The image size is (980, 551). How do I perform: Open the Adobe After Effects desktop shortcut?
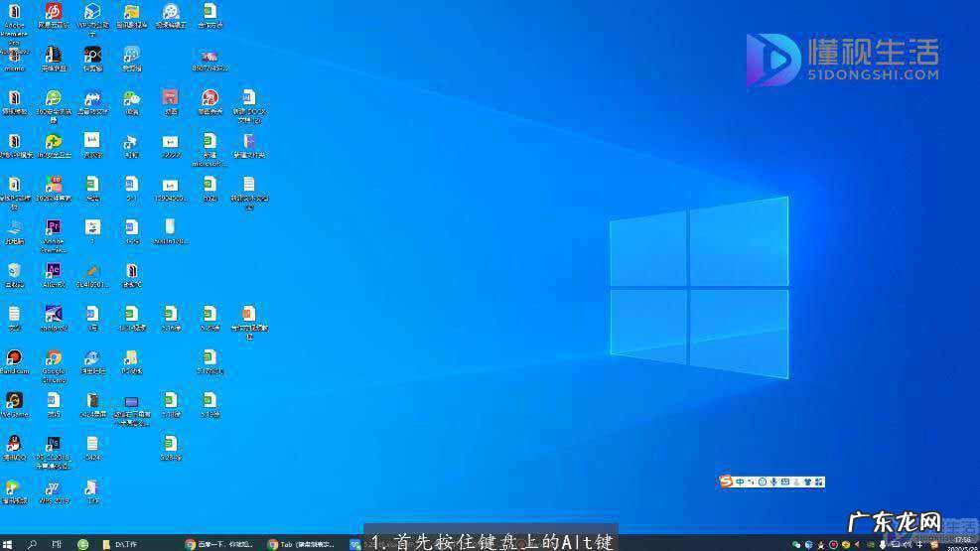[x=54, y=270]
